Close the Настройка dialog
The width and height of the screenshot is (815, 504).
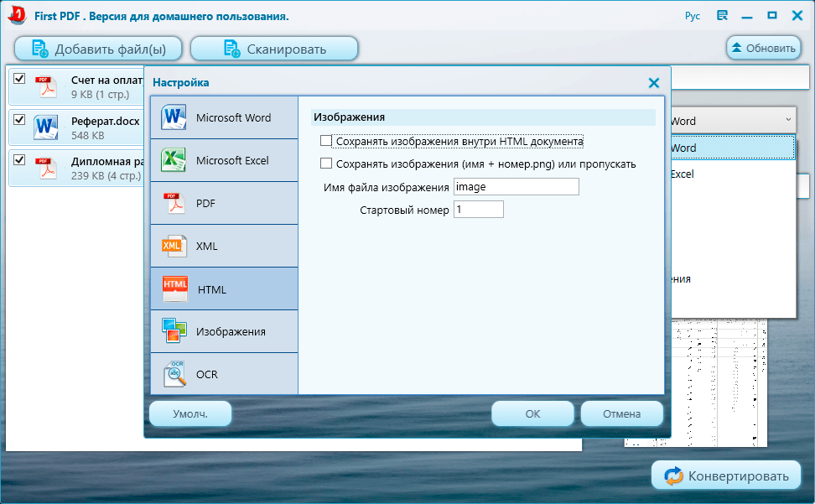(x=654, y=83)
